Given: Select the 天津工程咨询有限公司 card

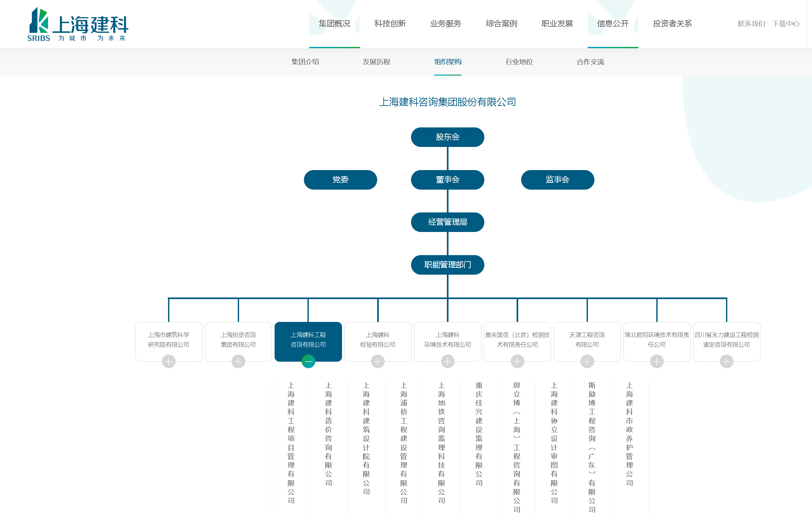Looking at the screenshot, I should (x=587, y=341).
